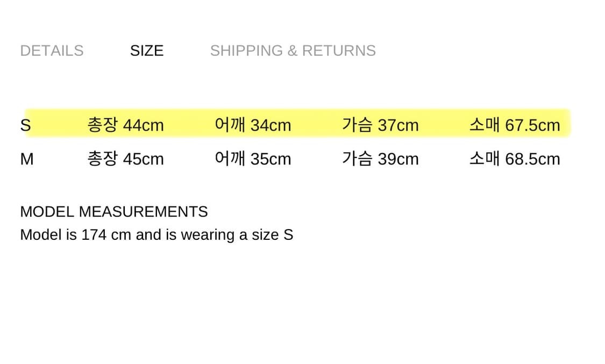
Task: Select the 소매 68.5cm value
Action: point(514,159)
